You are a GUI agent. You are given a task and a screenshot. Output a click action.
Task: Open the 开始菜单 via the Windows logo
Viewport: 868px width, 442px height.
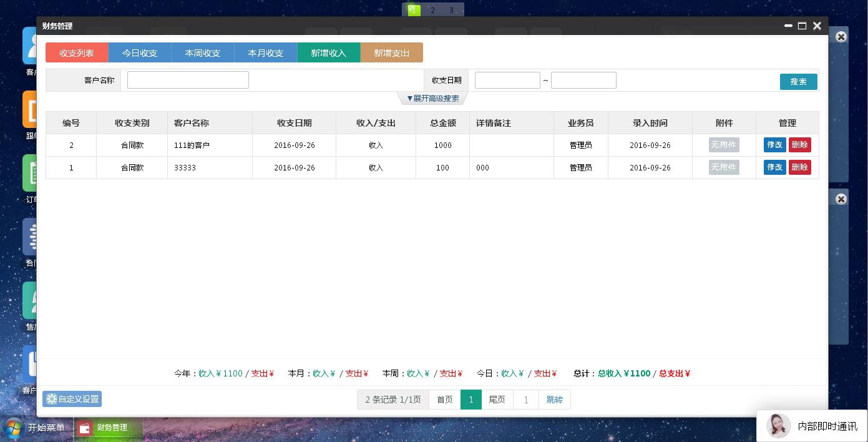[12, 428]
